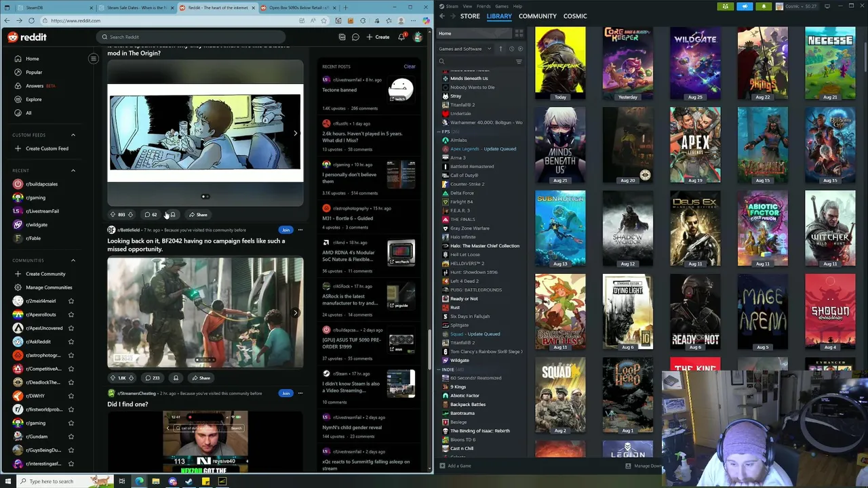
Task: Join the r/Battlefield community
Action: click(x=285, y=230)
